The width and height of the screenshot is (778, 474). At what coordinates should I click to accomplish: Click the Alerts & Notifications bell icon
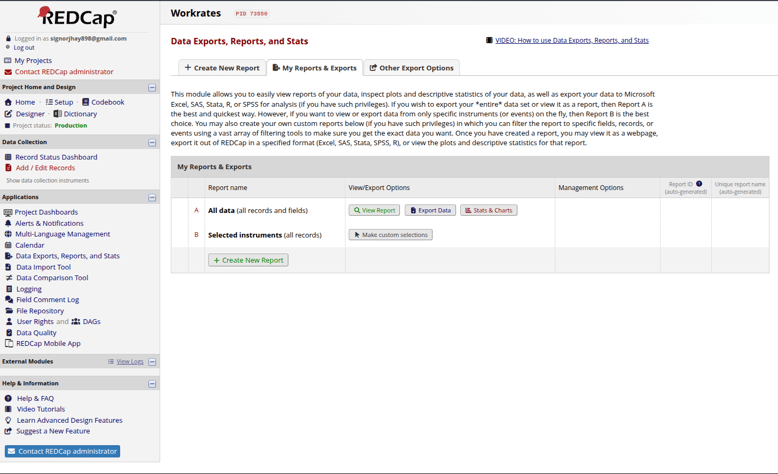[8, 223]
